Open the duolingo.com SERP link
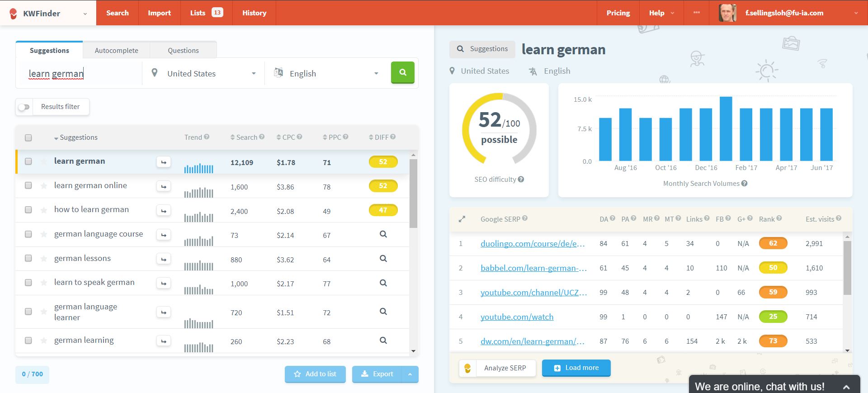 (x=533, y=244)
